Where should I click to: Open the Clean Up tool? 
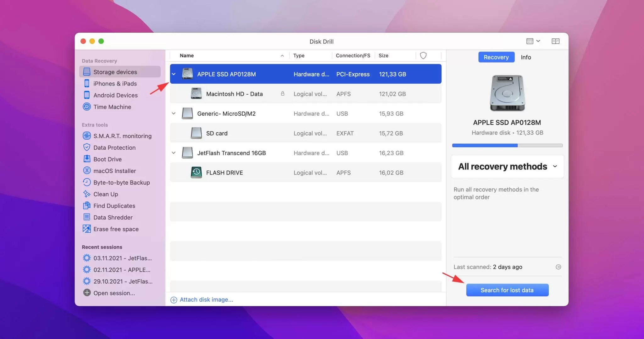pos(105,194)
